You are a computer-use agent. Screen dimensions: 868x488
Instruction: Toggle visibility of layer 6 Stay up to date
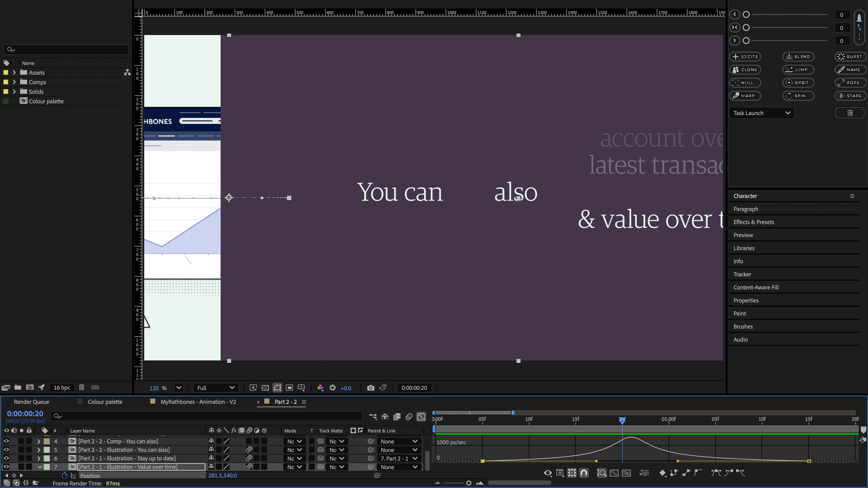pyautogui.click(x=6, y=459)
